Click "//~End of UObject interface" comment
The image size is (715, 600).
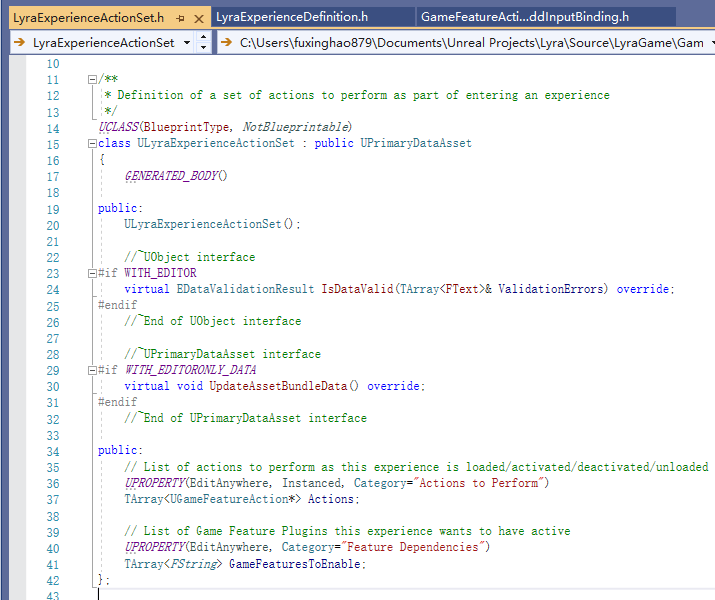pos(212,321)
